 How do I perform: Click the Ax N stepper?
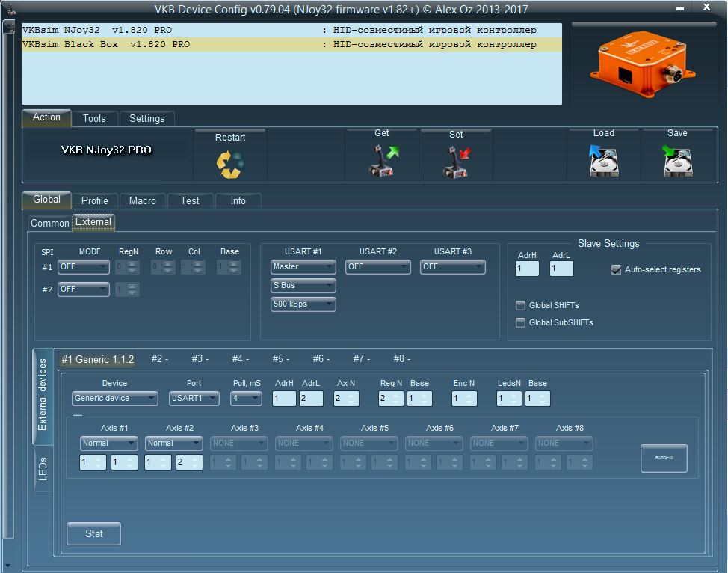[x=346, y=399]
